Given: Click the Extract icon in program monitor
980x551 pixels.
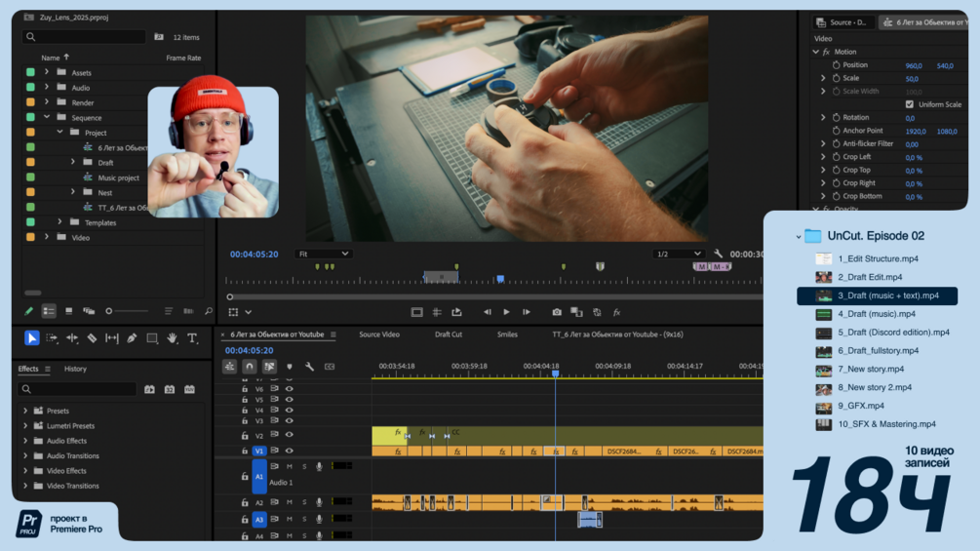Looking at the screenshot, I should 457,312.
